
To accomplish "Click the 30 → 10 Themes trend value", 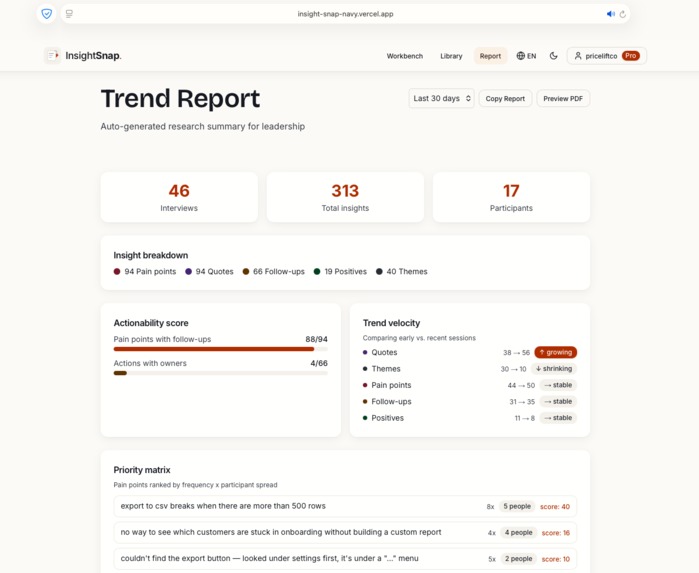I will tap(514, 369).
